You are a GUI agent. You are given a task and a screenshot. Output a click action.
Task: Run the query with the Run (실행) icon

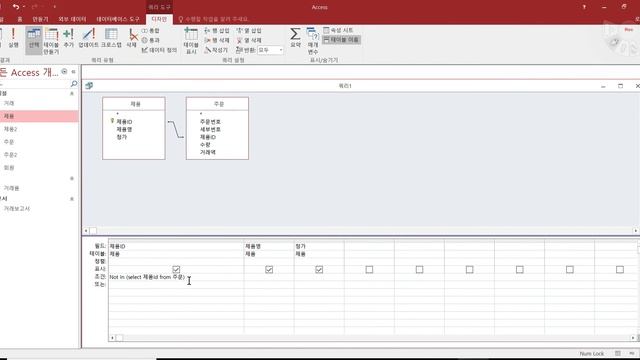tap(13, 38)
